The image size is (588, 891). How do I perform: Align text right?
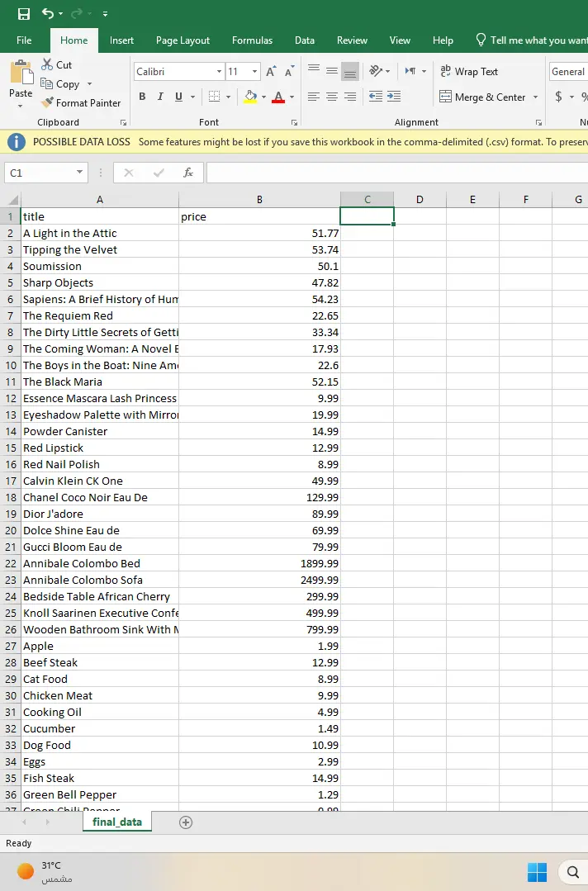point(350,97)
